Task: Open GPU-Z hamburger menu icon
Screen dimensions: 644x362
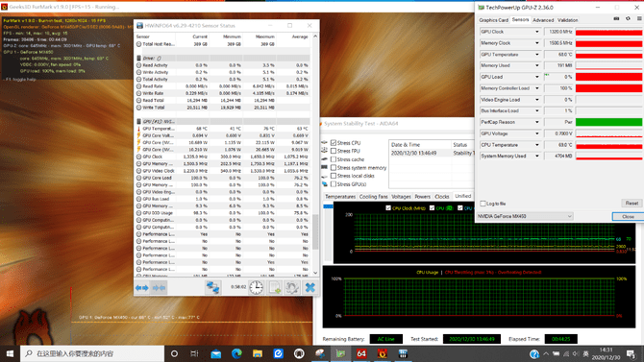Action: pyautogui.click(x=639, y=19)
